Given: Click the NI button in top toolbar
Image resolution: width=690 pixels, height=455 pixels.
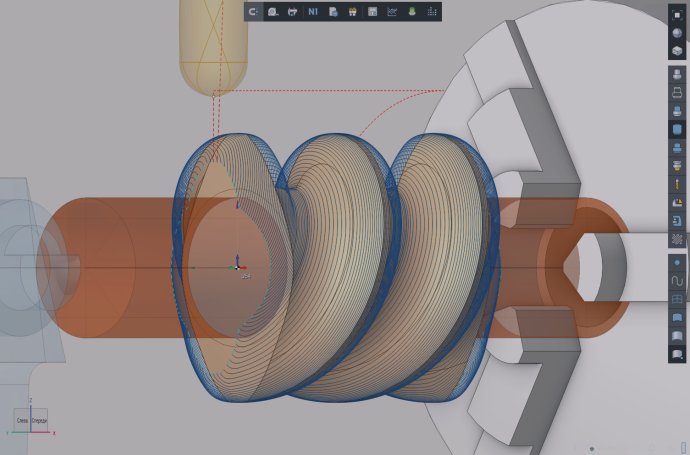Looking at the screenshot, I should pos(313,12).
